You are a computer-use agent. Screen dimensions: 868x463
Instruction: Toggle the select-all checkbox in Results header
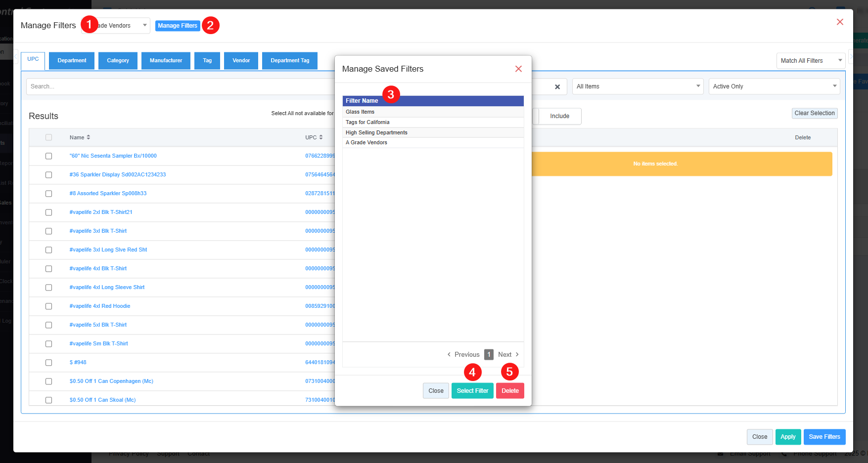click(48, 137)
